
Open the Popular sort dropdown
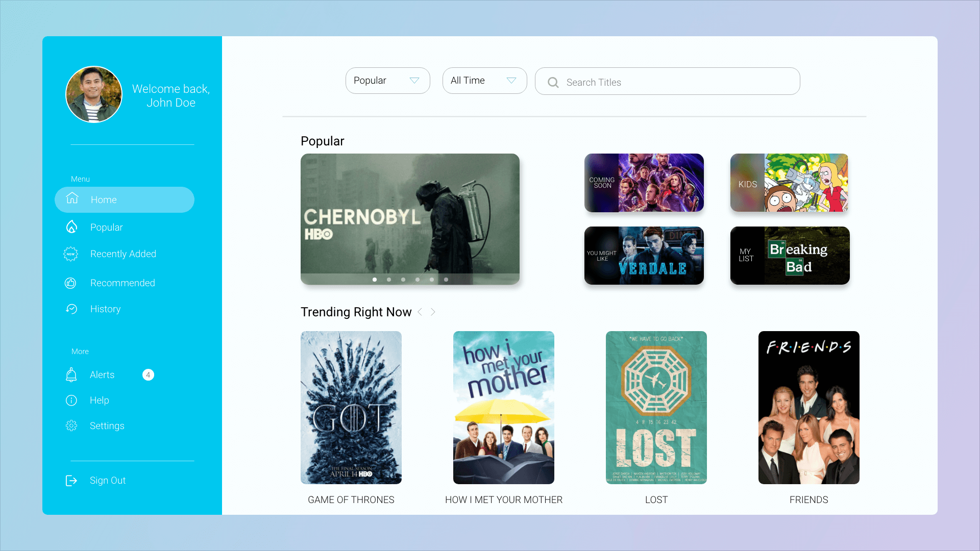click(388, 81)
